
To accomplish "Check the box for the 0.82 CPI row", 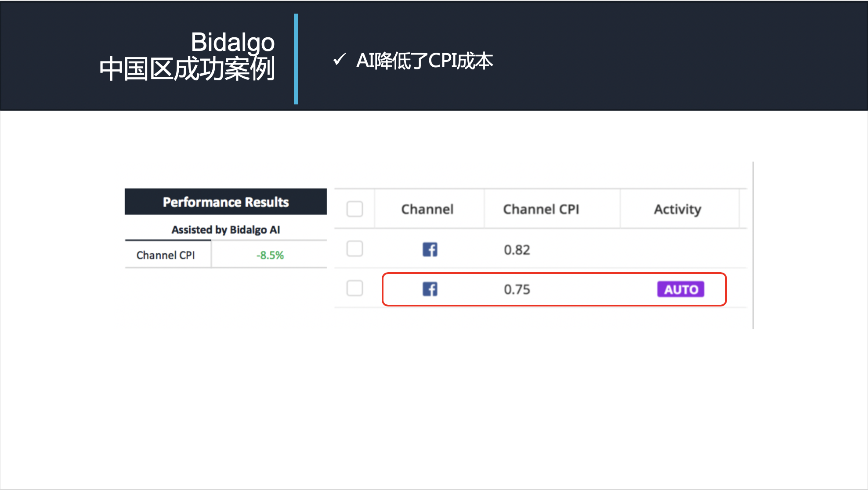I will tap(354, 249).
